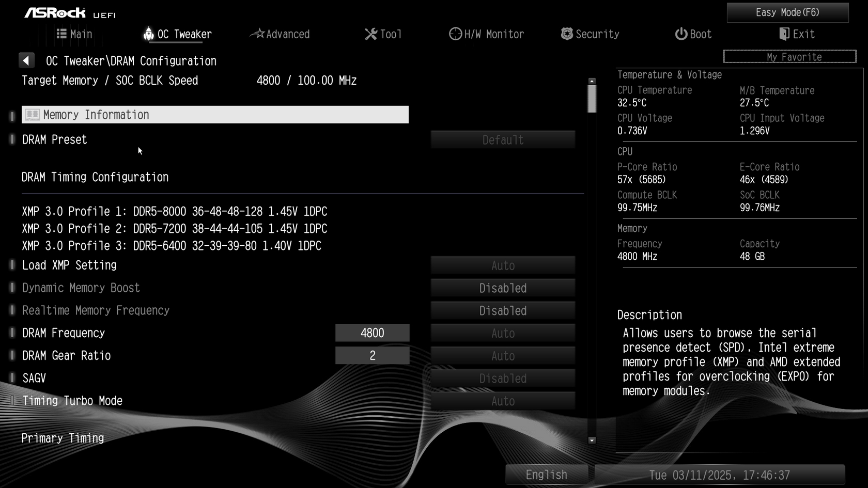This screenshot has width=868, height=488.
Task: Change Realtime Memory Frequency Disabled dropdown
Action: point(503,311)
